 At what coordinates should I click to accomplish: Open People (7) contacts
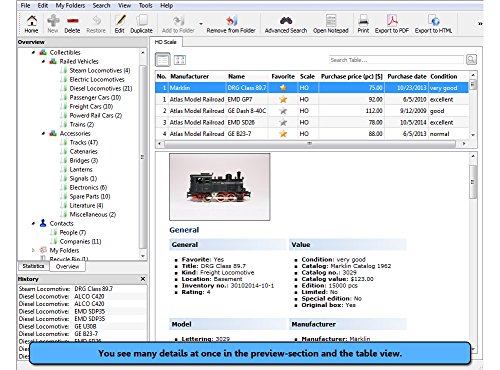coord(73,232)
